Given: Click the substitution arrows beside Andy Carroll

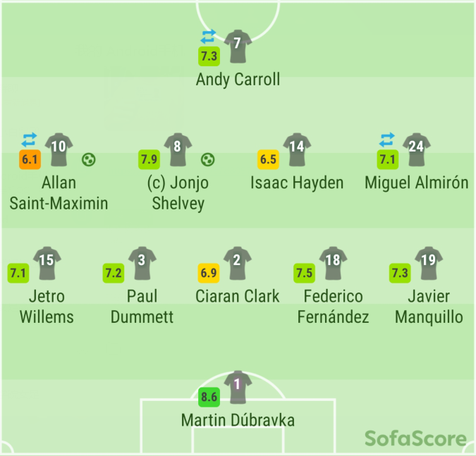Looking at the screenshot, I should click(208, 37).
